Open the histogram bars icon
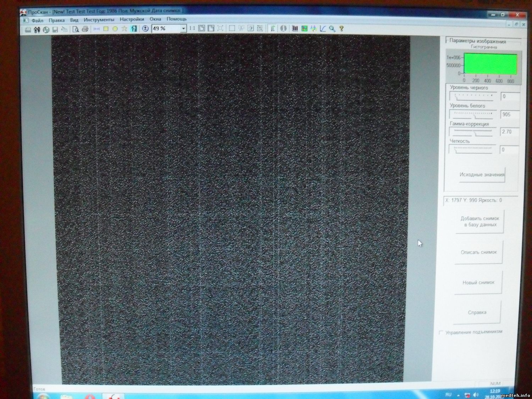This screenshot has height=399, width=532. point(295,28)
